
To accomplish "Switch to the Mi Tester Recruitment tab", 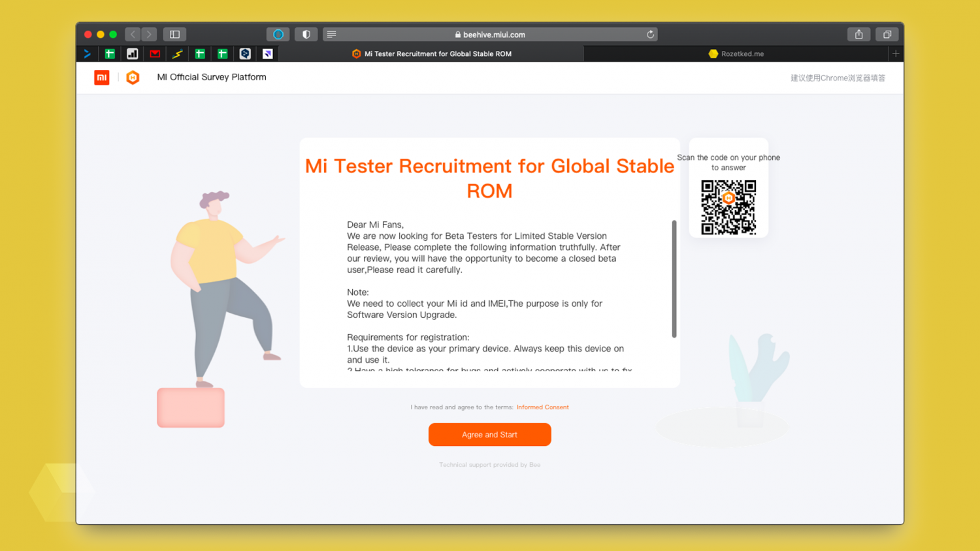I will (x=432, y=54).
